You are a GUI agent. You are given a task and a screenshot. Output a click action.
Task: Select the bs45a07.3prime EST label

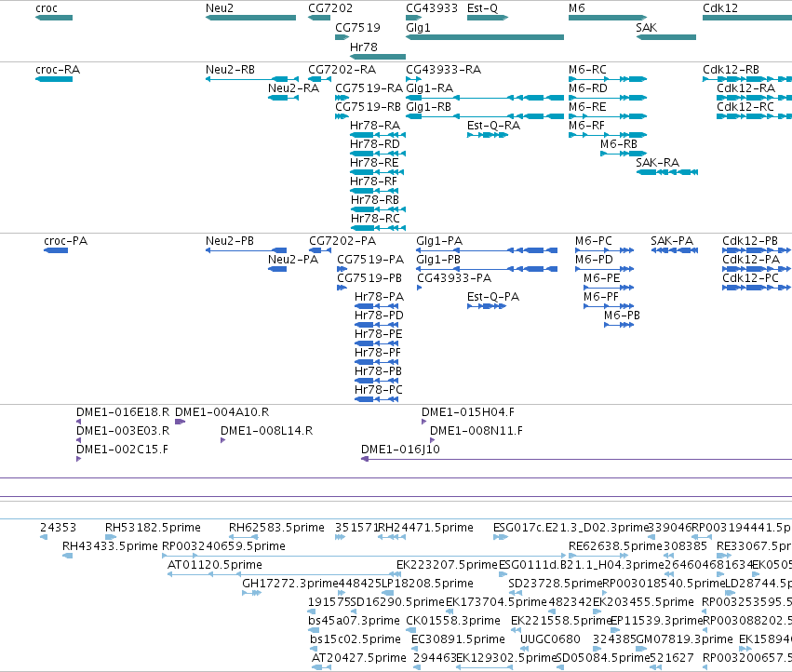[x=354, y=621]
